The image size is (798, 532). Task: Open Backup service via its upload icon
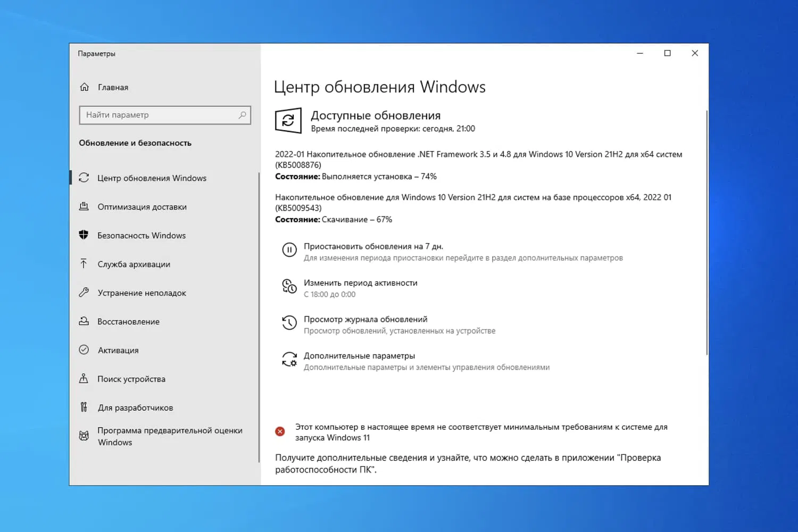pyautogui.click(x=85, y=263)
